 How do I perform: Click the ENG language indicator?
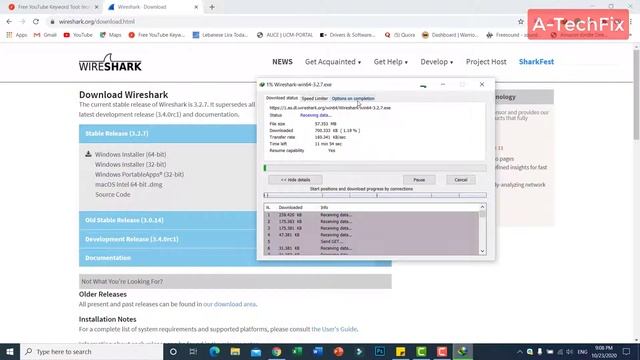tap(582, 351)
